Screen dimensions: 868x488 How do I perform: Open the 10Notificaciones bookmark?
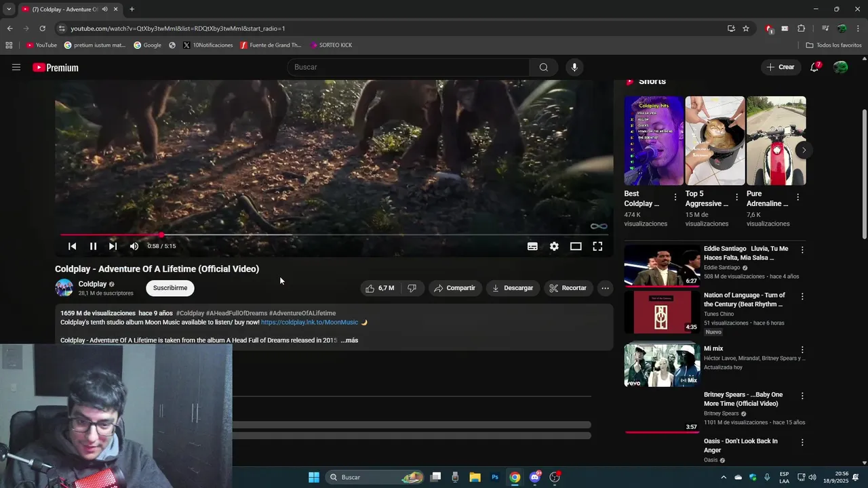[208, 45]
